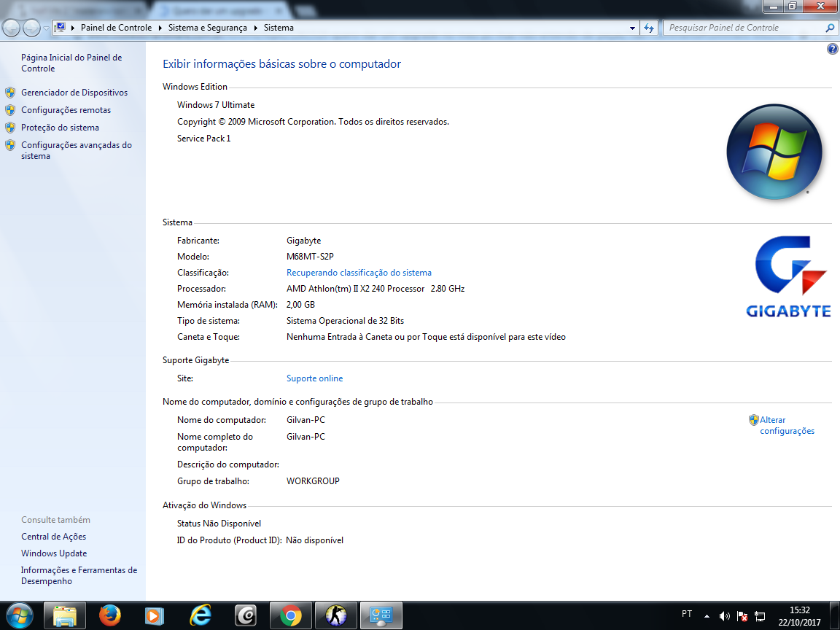Viewport: 840px width, 630px height.
Task: Click the Back navigation arrow
Action: pyautogui.click(x=11, y=28)
